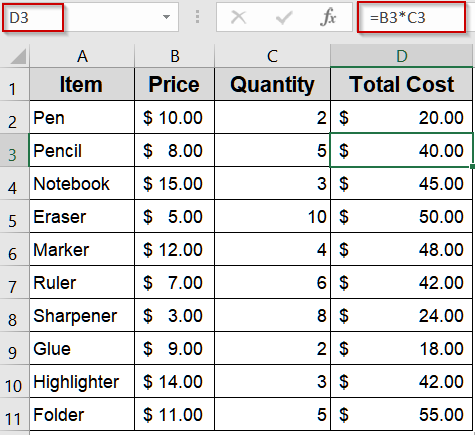Open the Name Box dropdown arrow
This screenshot has height=435, width=475.
[166, 17]
